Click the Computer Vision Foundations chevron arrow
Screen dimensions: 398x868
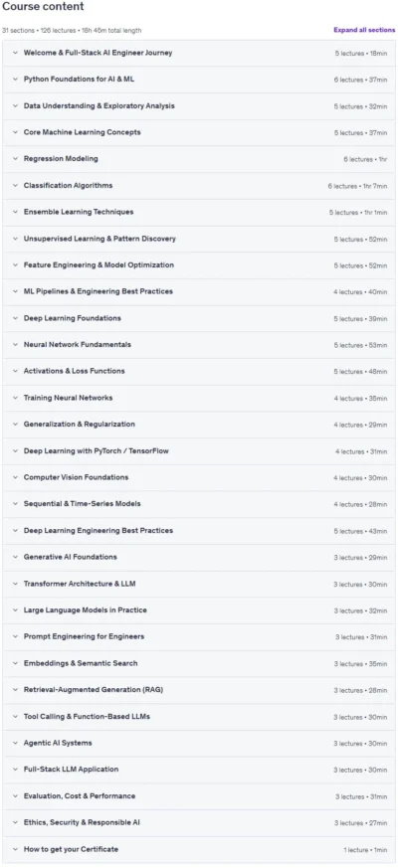[15, 477]
